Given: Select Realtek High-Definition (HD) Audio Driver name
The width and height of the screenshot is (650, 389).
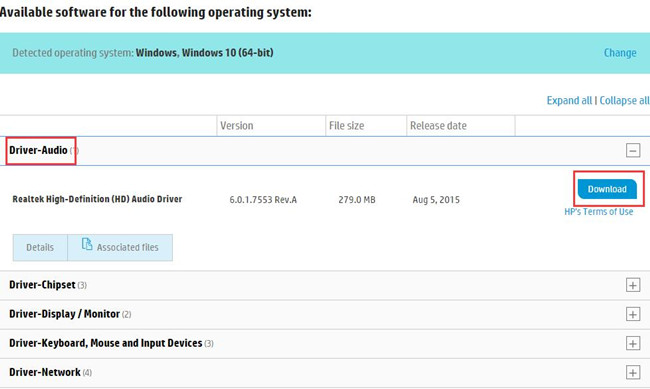Looking at the screenshot, I should pos(97,199).
